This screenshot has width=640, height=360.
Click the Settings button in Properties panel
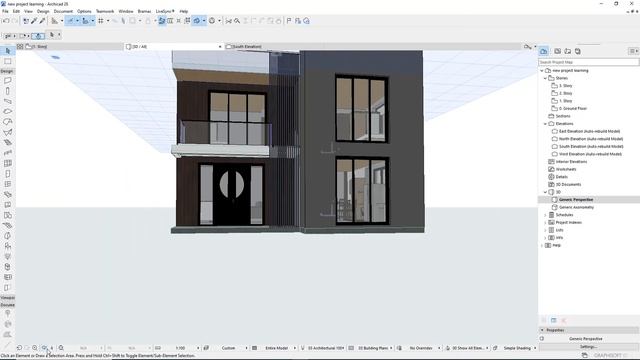(x=589, y=347)
